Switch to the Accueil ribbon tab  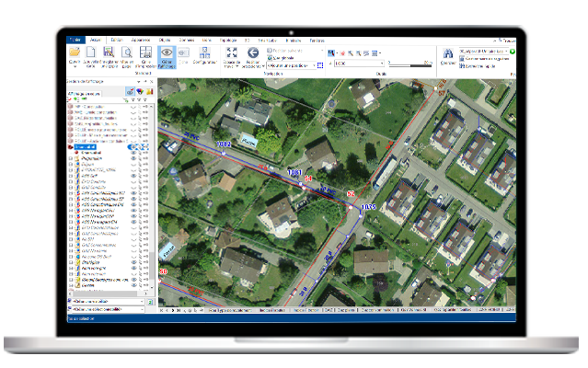[x=96, y=40]
